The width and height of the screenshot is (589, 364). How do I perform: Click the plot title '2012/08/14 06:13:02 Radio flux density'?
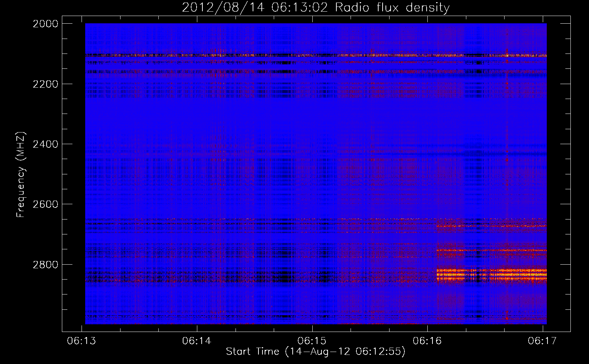[316, 8]
